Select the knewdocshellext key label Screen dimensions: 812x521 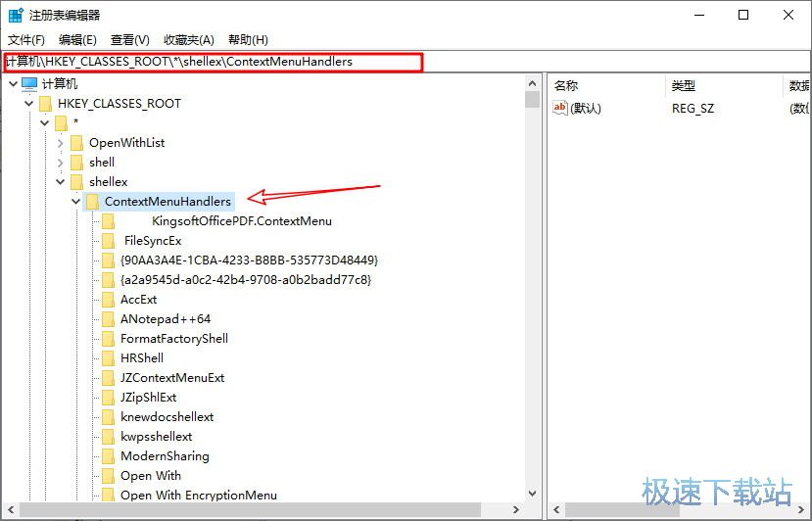click(167, 417)
